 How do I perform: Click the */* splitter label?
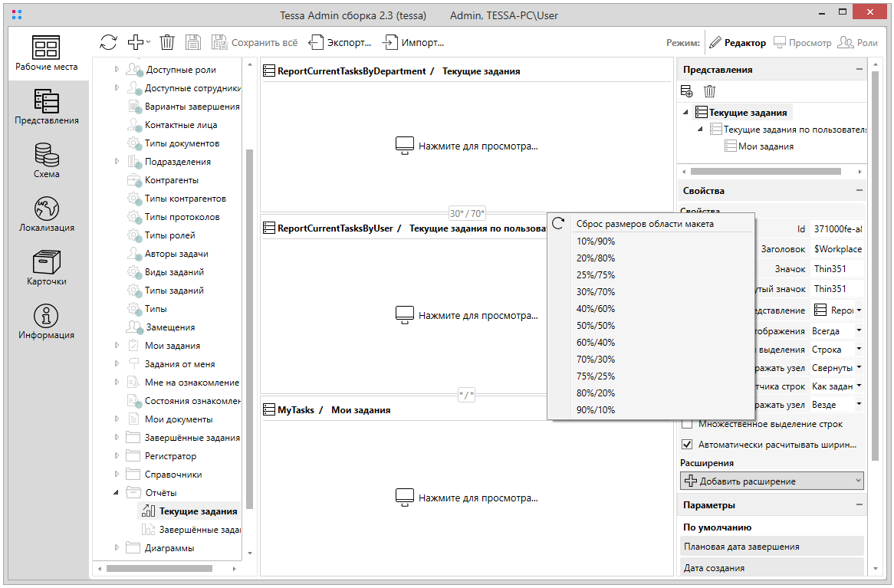click(466, 394)
